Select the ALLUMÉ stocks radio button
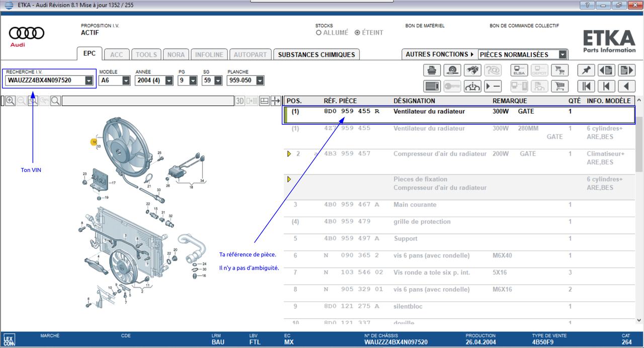Screen dimensions: 644x348 pyautogui.click(x=318, y=33)
